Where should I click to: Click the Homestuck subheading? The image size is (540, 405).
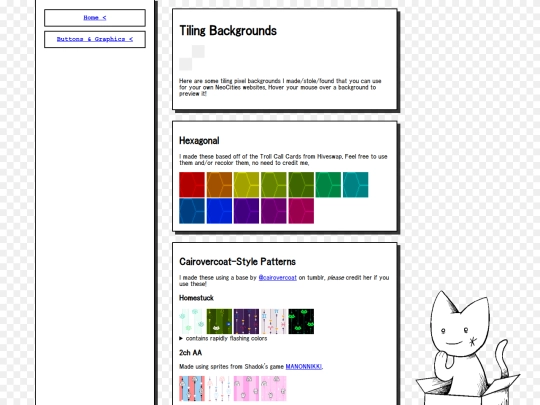point(196,298)
